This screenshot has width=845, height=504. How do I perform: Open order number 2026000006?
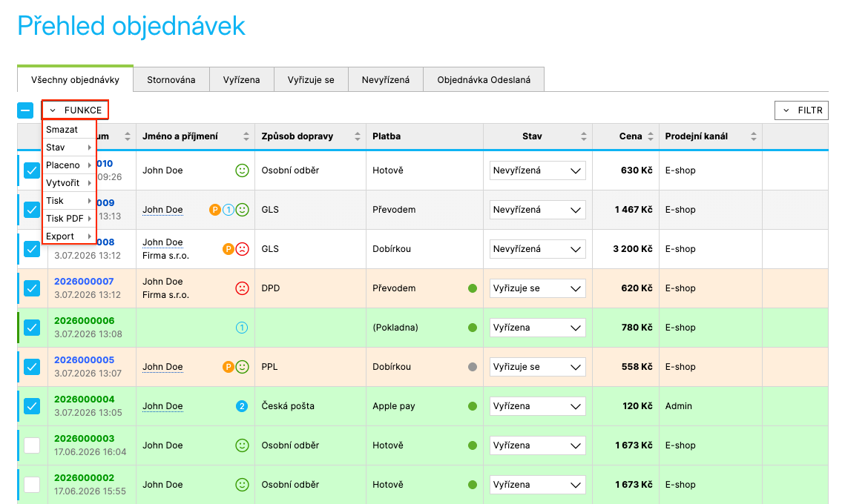(x=84, y=320)
